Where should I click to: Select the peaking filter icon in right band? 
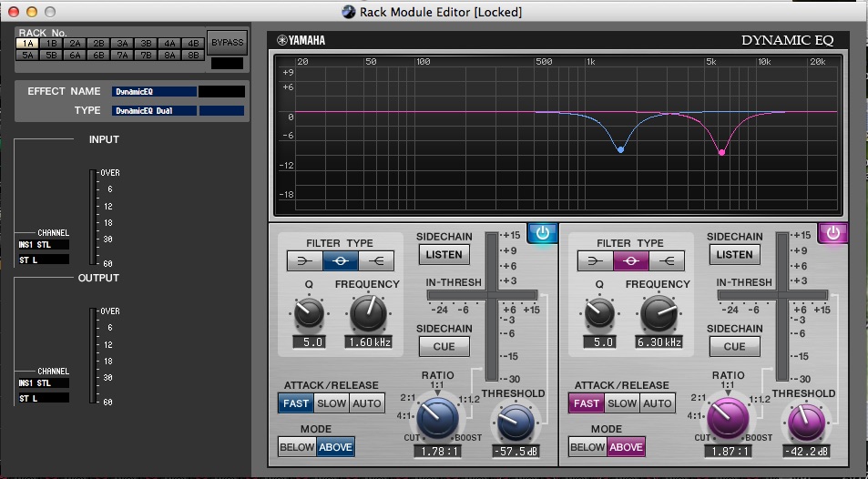(630, 261)
